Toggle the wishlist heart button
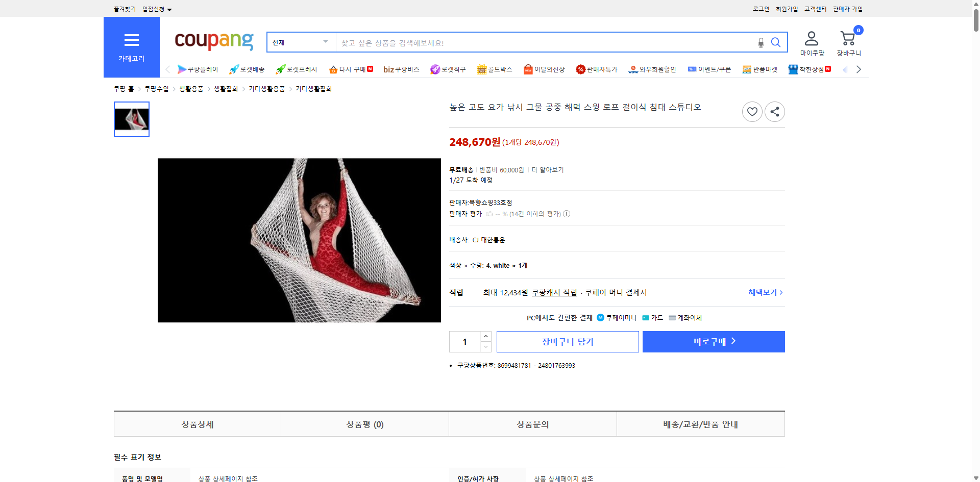 [x=752, y=111]
